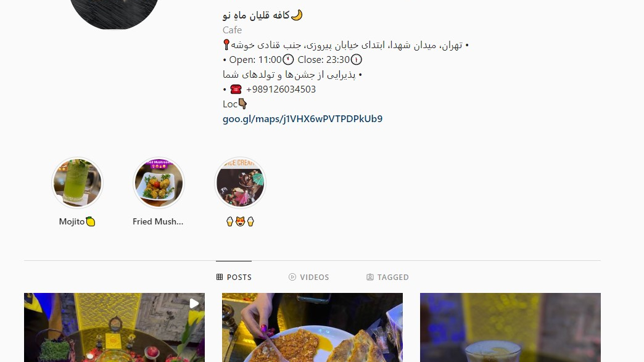This screenshot has height=362, width=644.
Task: Open the first post with tulips table
Action: (114, 327)
